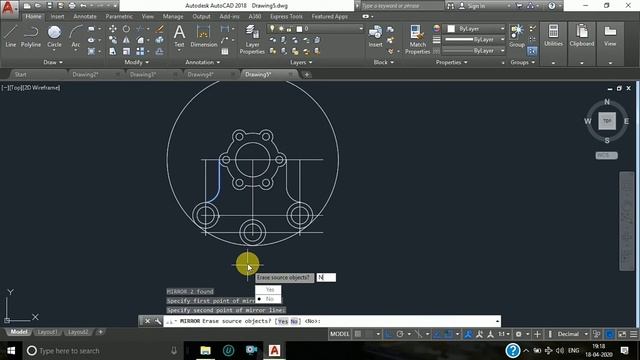The width and height of the screenshot is (640, 360).
Task: Click the Table tool in Annotation
Action: point(225,51)
